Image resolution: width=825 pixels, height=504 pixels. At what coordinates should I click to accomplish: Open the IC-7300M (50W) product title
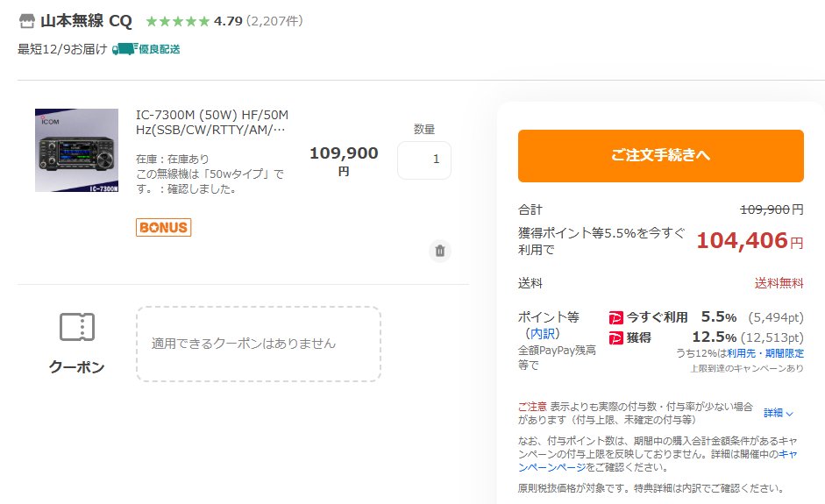(x=212, y=123)
